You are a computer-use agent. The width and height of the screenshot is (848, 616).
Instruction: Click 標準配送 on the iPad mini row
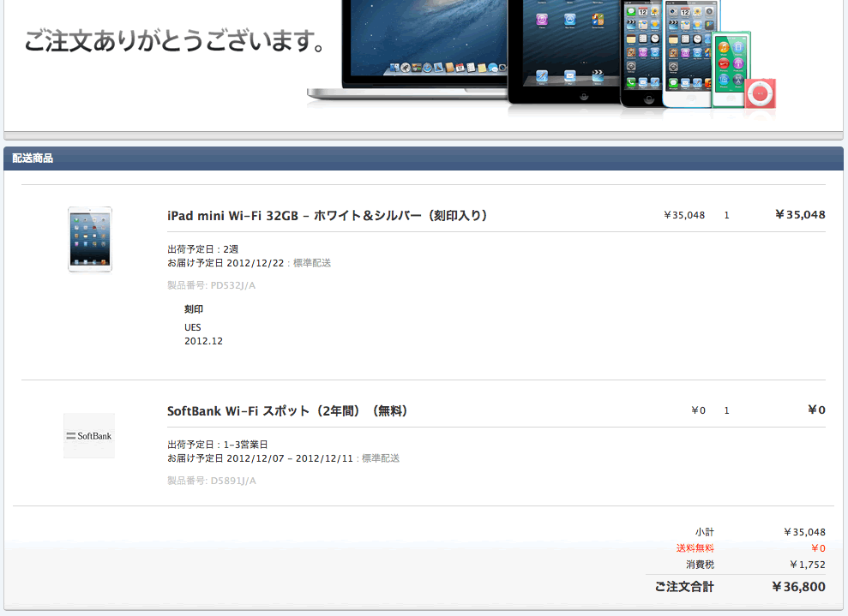[312, 263]
